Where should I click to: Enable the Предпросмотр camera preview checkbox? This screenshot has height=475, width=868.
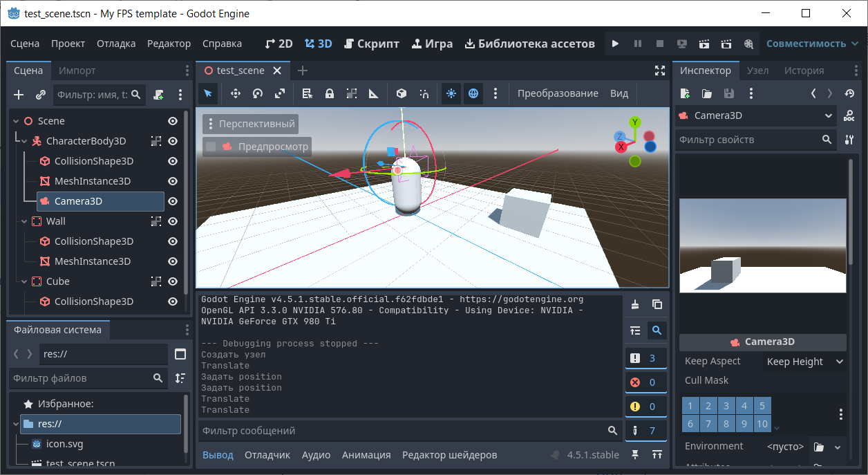click(211, 147)
